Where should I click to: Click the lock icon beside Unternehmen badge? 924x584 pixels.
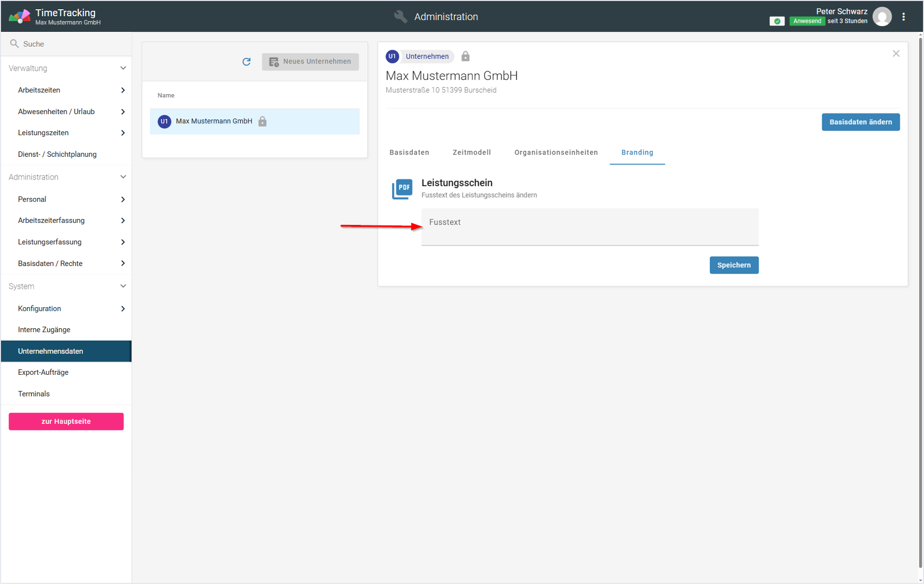point(465,56)
